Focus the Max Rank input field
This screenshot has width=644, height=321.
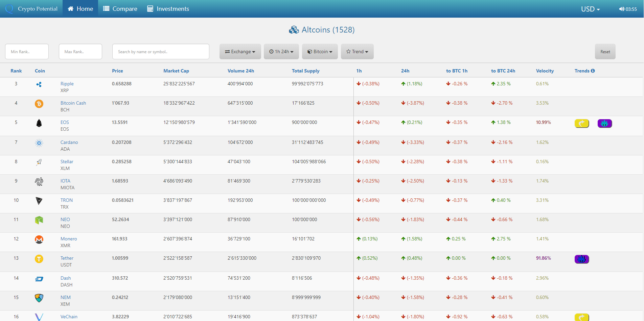pos(80,51)
